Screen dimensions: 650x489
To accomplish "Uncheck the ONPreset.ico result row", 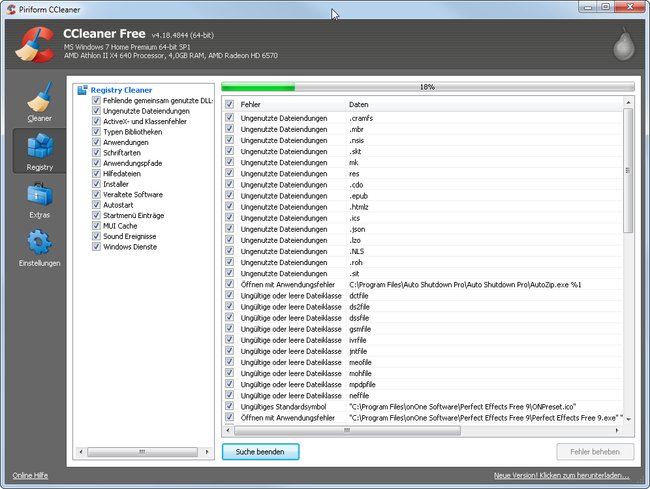I will 229,406.
